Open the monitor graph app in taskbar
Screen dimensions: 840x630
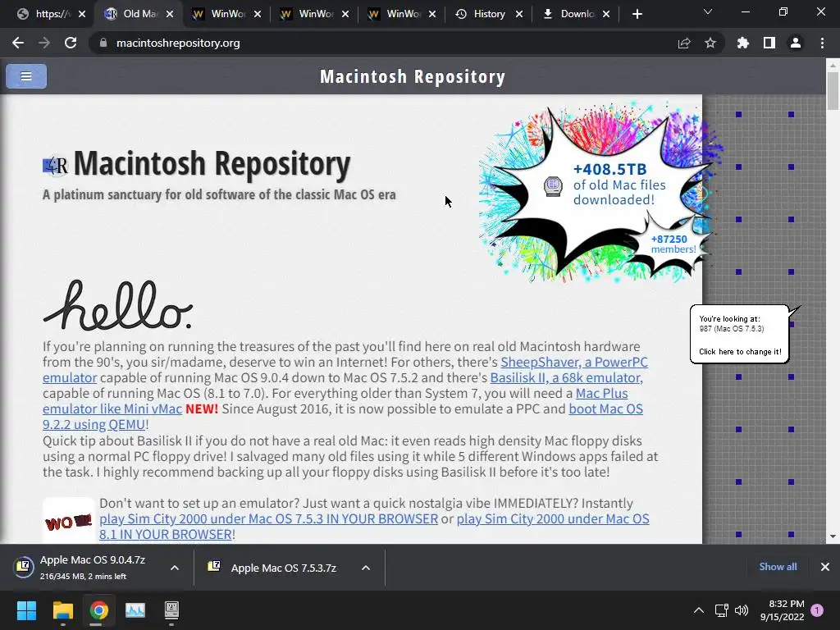(x=135, y=610)
